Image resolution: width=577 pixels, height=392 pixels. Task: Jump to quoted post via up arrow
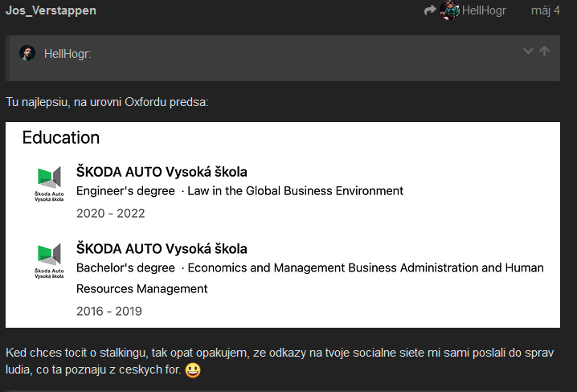544,51
